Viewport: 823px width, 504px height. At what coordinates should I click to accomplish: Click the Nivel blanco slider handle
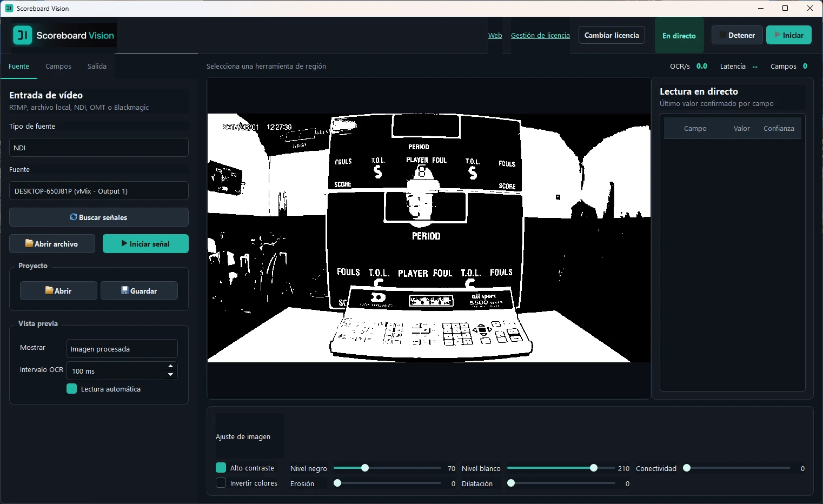[594, 468]
